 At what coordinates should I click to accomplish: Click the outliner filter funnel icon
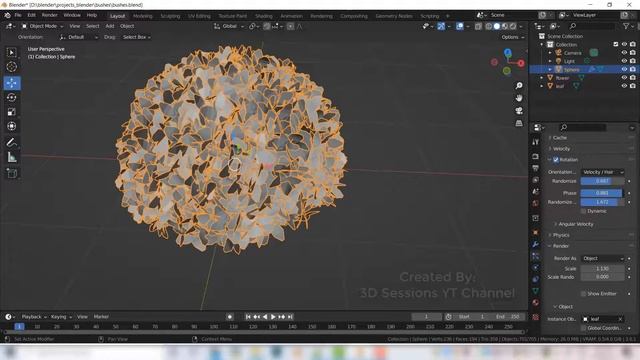pos(626,26)
